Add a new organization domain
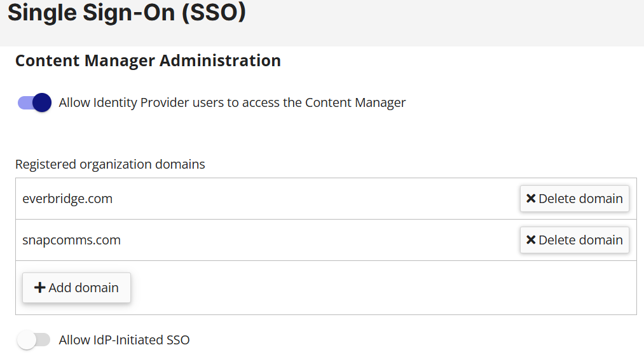Viewport: 644px width, 359px height. [76, 288]
